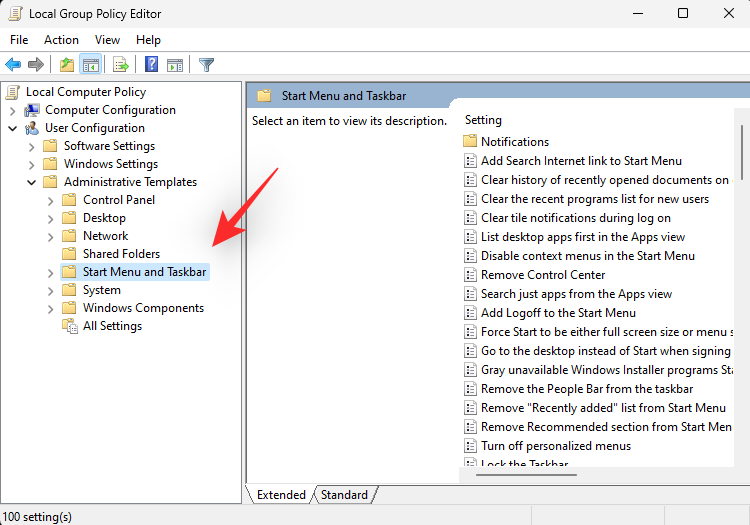This screenshot has width=750, height=525.
Task: Toggle Show/Hide Console Tree icon
Action: (91, 64)
